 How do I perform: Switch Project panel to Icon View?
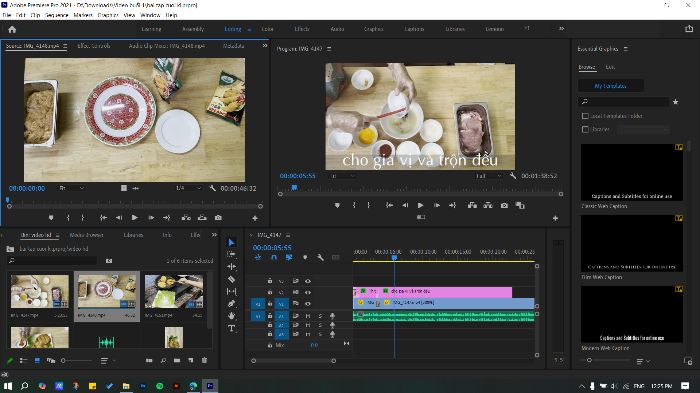[x=37, y=360]
